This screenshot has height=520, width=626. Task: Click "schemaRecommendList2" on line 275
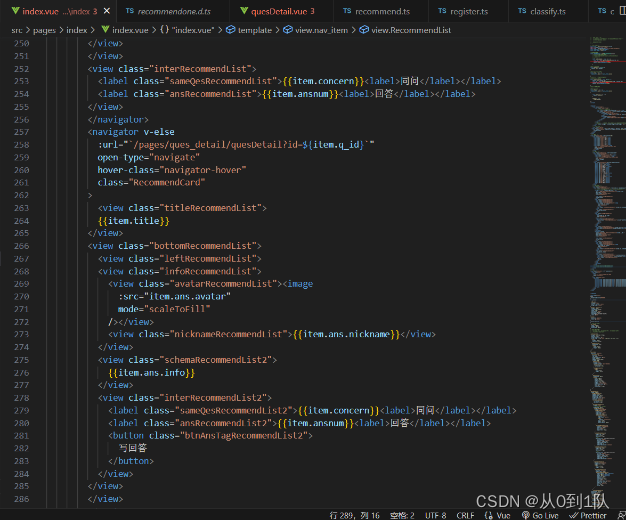216,360
